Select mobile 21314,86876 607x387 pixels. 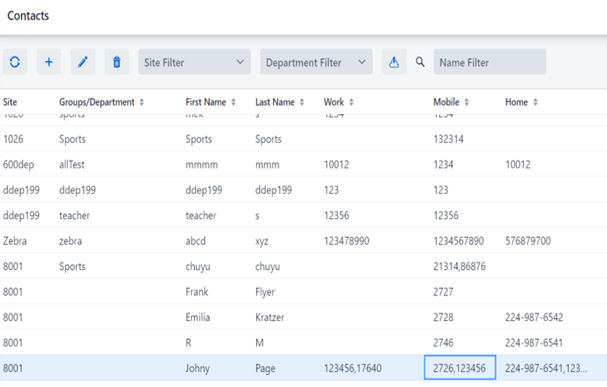459,267
